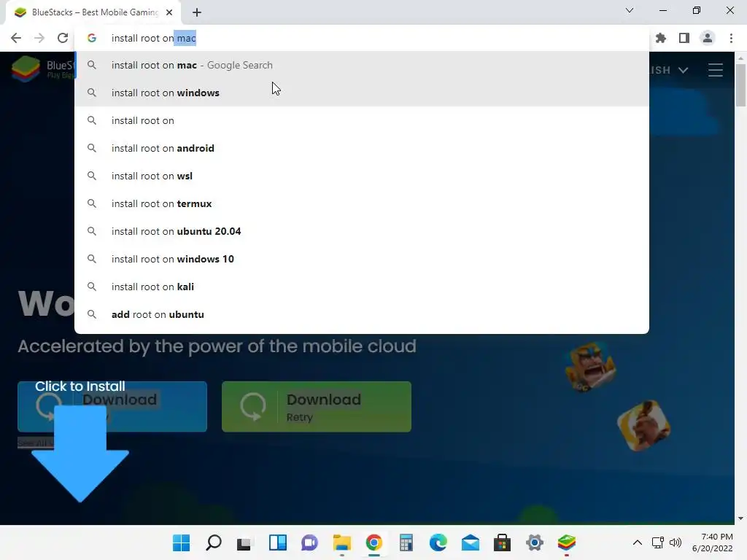Open the tab search chevron
This screenshot has height=560, width=747.
pos(630,10)
